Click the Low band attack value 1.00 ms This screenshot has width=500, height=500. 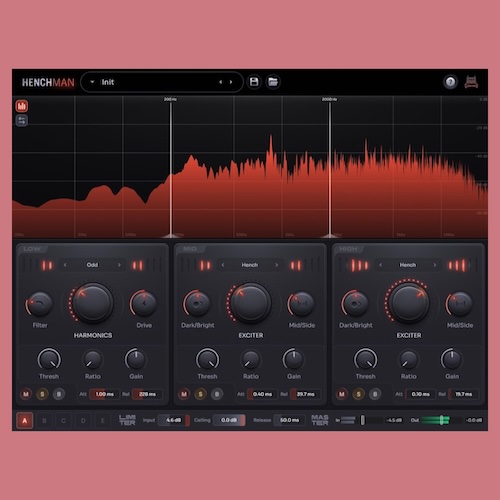pos(104,394)
